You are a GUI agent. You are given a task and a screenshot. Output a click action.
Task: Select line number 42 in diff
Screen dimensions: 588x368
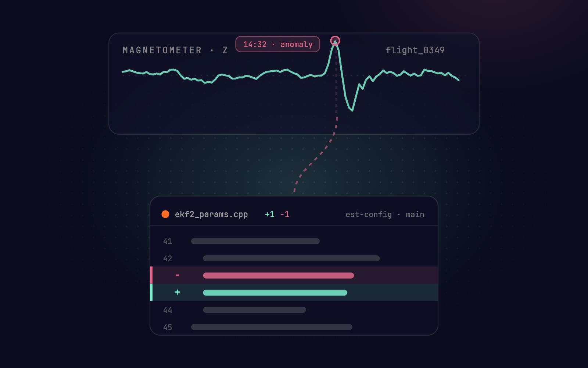click(168, 258)
